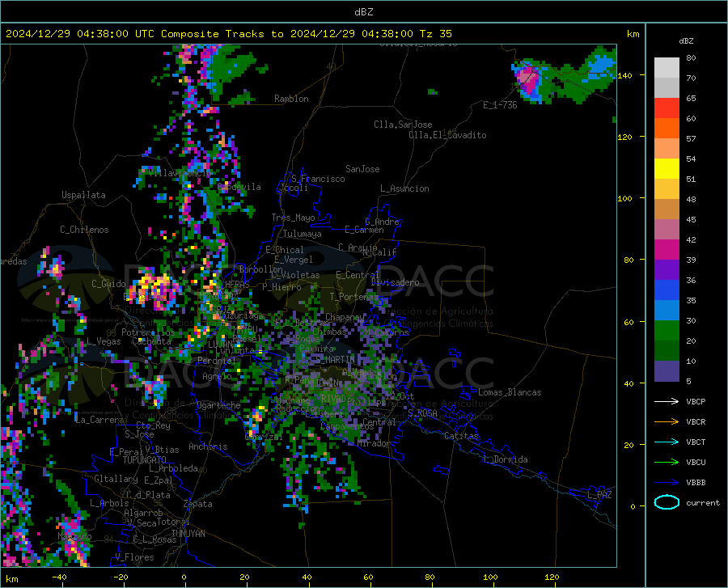This screenshot has width=728, height=588.
Task: Click the 'TUNUYAN' map label
Action: pyautogui.click(x=188, y=534)
